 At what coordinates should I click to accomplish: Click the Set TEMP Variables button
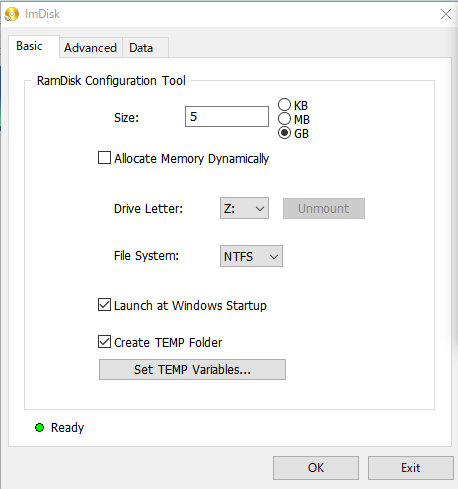pos(192,369)
